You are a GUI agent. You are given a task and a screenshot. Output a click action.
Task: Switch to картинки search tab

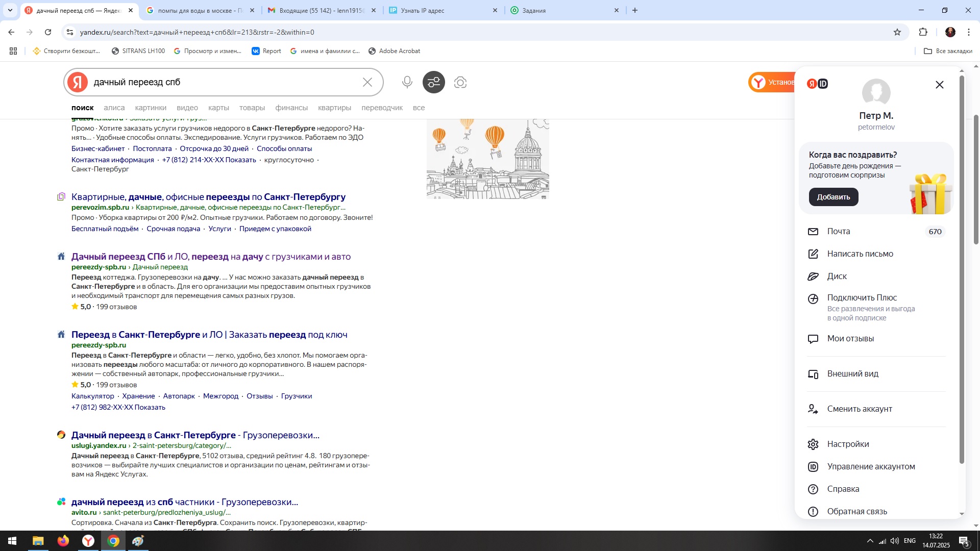pyautogui.click(x=151, y=108)
